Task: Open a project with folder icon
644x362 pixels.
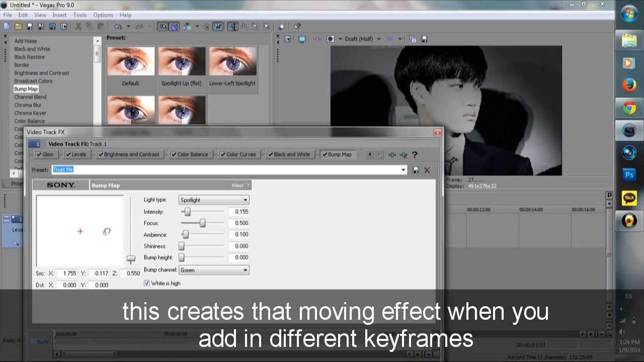Action: coord(18,27)
